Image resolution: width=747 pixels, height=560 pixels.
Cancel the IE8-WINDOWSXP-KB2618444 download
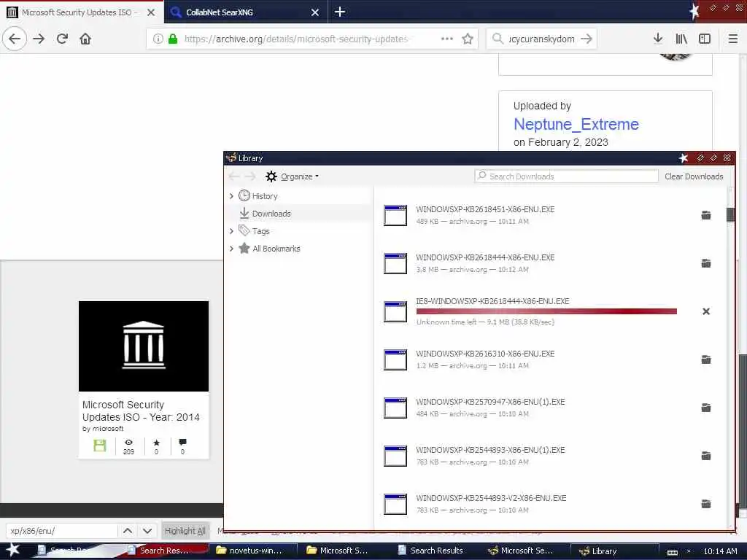click(706, 311)
